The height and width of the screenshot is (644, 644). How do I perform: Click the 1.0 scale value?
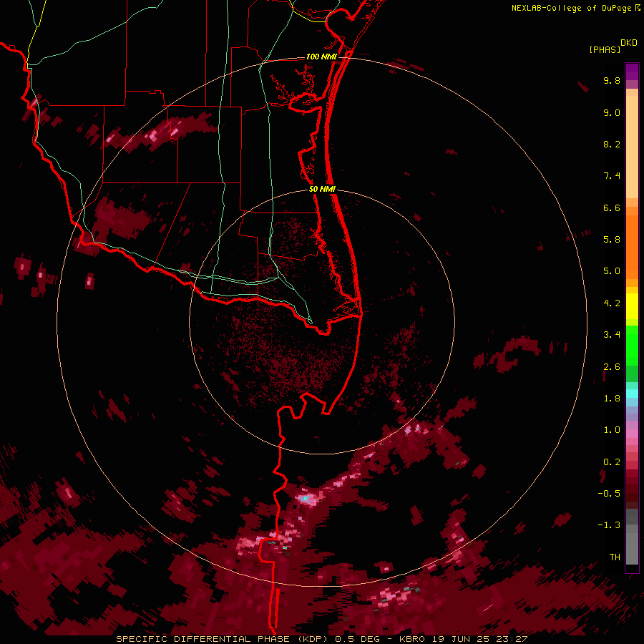click(x=612, y=430)
